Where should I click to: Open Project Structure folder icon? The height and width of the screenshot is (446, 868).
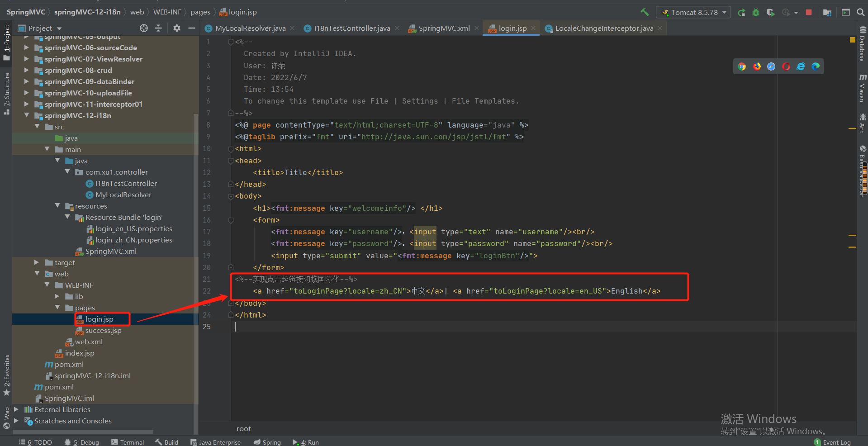tap(827, 12)
